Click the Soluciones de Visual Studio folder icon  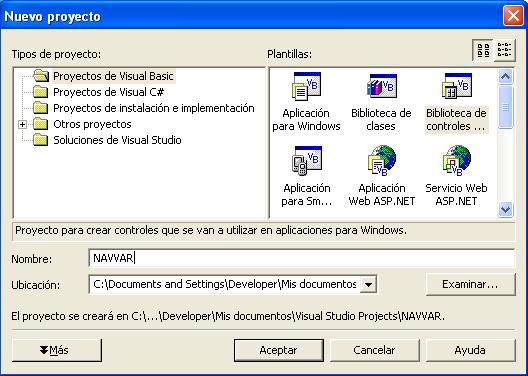(x=41, y=140)
